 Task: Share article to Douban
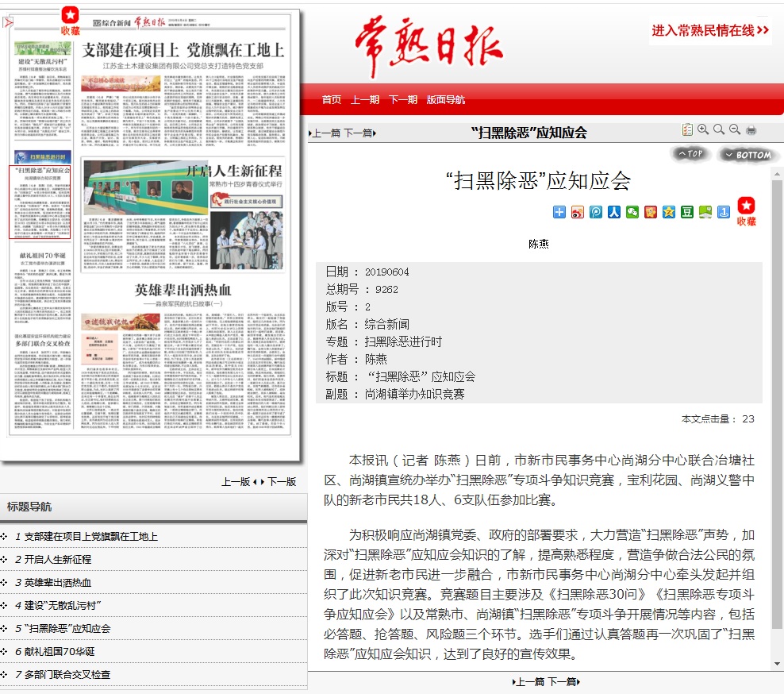coord(687,212)
